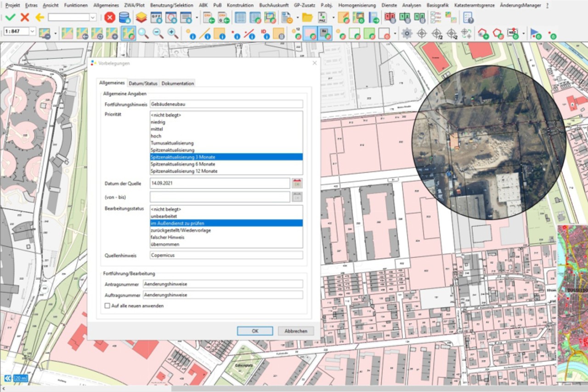Image resolution: width=588 pixels, height=392 pixels.
Task: Open calendar picker for Datum der Quelle
Action: [x=297, y=183]
